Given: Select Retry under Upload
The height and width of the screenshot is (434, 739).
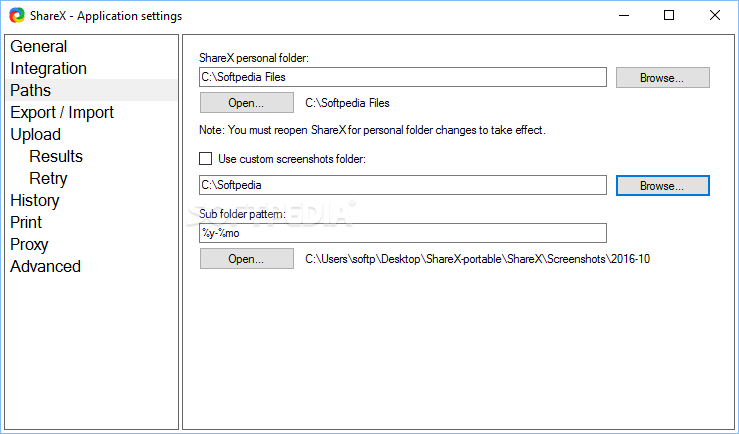Looking at the screenshot, I should [x=48, y=178].
